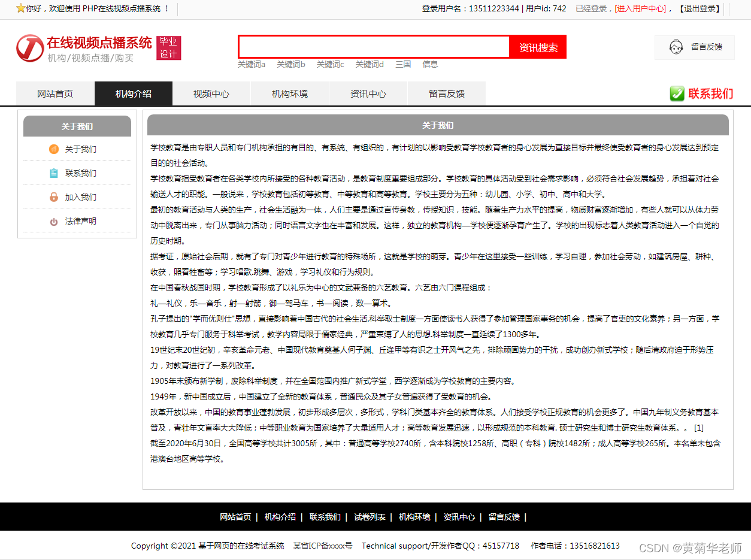Click the power icon beside 法律声明
Screen dimensions: 751x560
[x=54, y=222]
